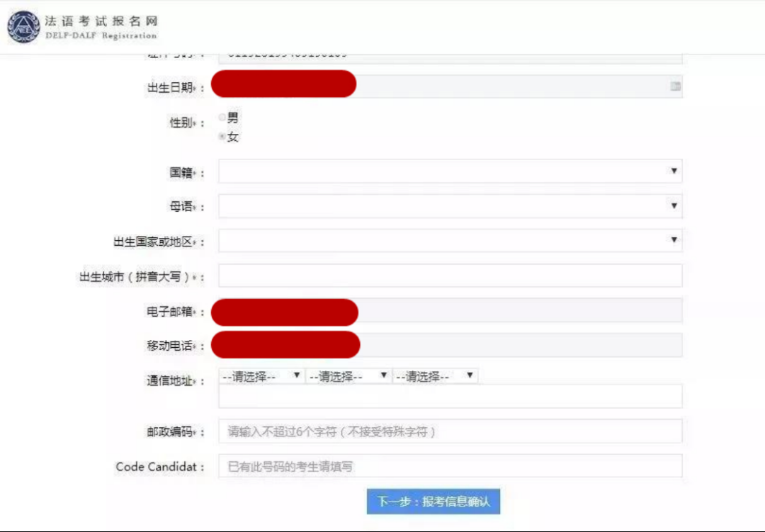
Task: Expand third 请选择 address dropdown
Action: pos(435,376)
